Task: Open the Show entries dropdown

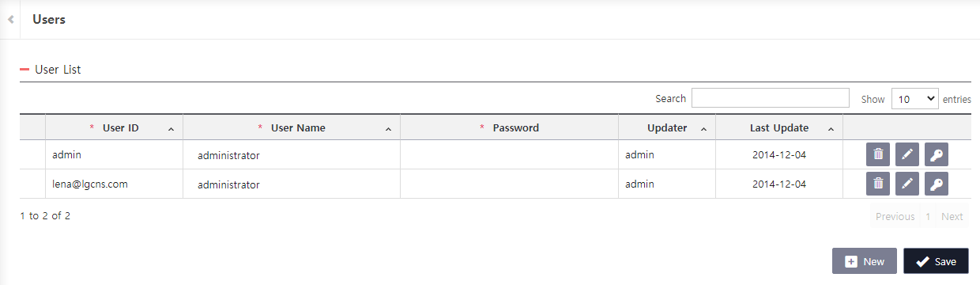Action: point(914,99)
